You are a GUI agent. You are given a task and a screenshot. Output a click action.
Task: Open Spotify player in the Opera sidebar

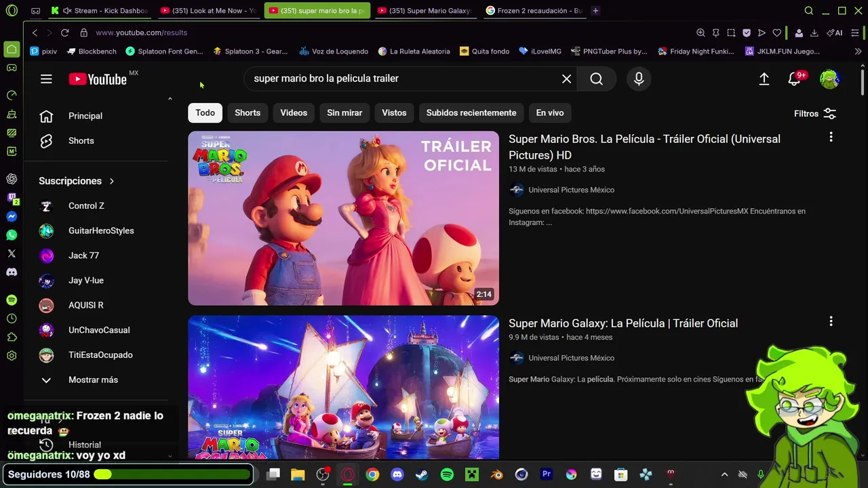pyautogui.click(x=12, y=300)
